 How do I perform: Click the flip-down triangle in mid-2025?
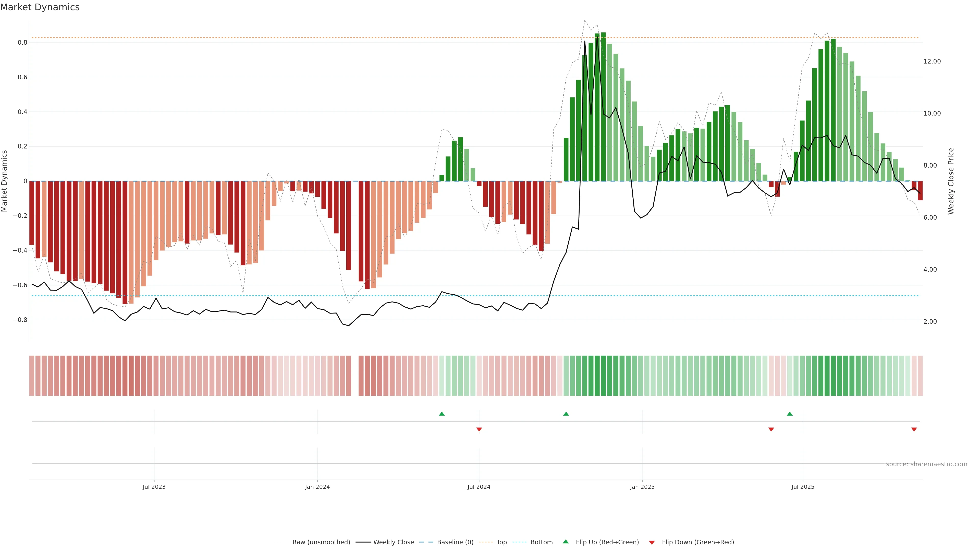(x=771, y=429)
